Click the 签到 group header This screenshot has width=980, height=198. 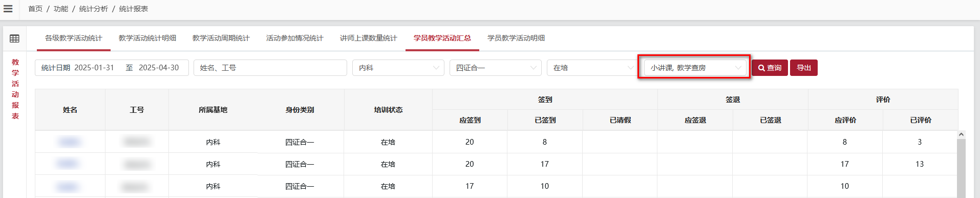pos(545,100)
